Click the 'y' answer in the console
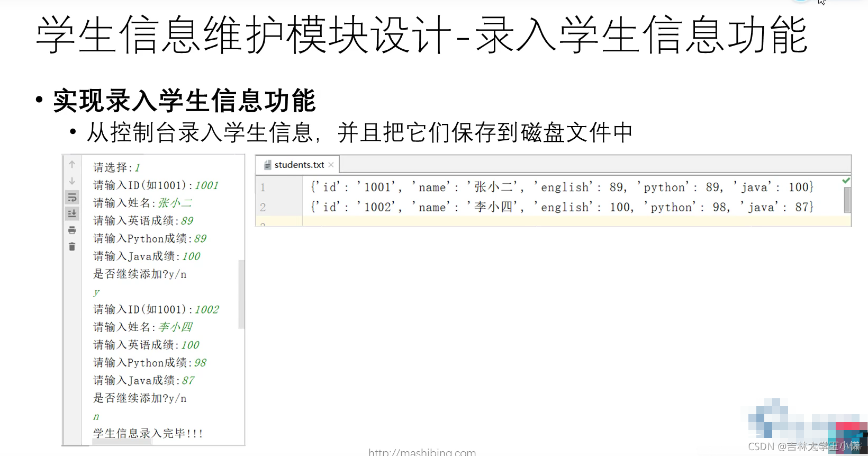 96,292
